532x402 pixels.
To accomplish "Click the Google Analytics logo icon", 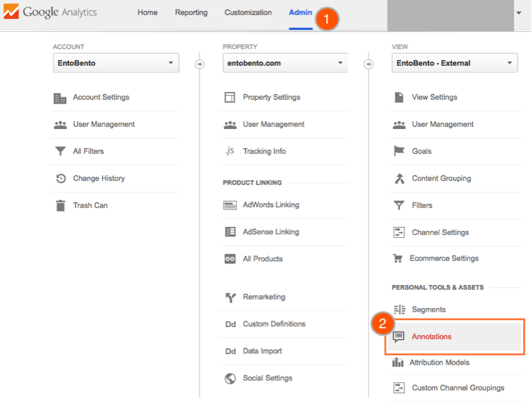I will (11, 11).
